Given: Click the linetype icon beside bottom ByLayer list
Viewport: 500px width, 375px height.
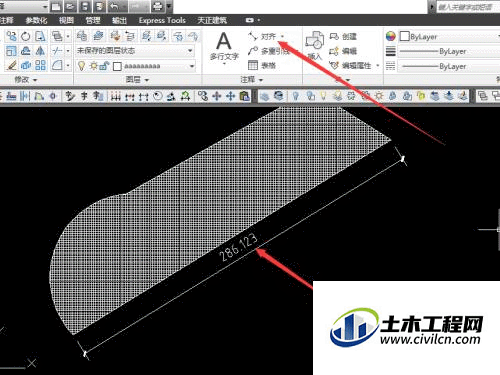Looking at the screenshot, I should (390, 66).
